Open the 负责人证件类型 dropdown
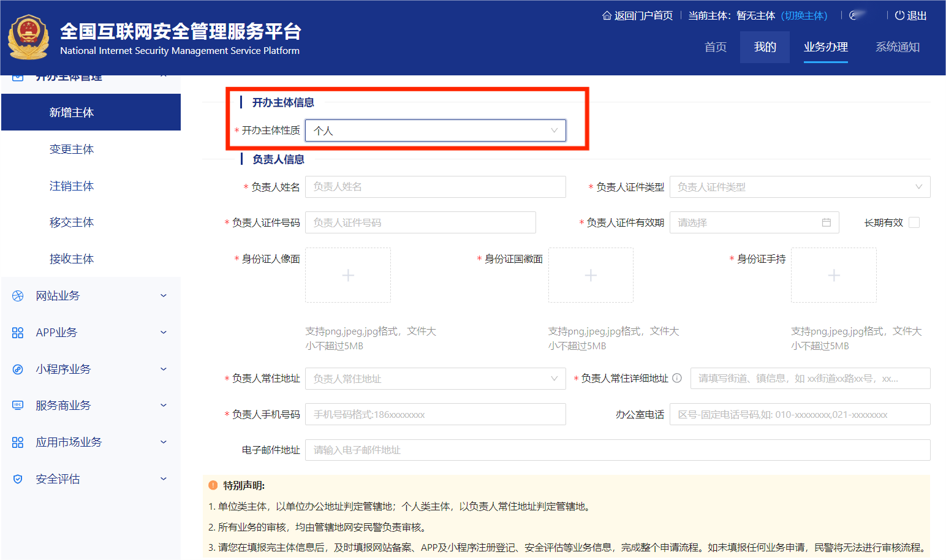Screen dimensions: 946x560 tap(800, 187)
